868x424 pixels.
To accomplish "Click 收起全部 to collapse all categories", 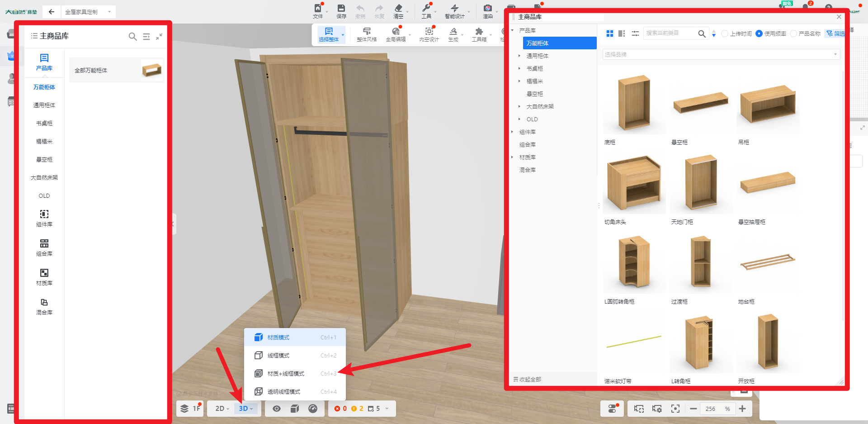I will tap(528, 379).
